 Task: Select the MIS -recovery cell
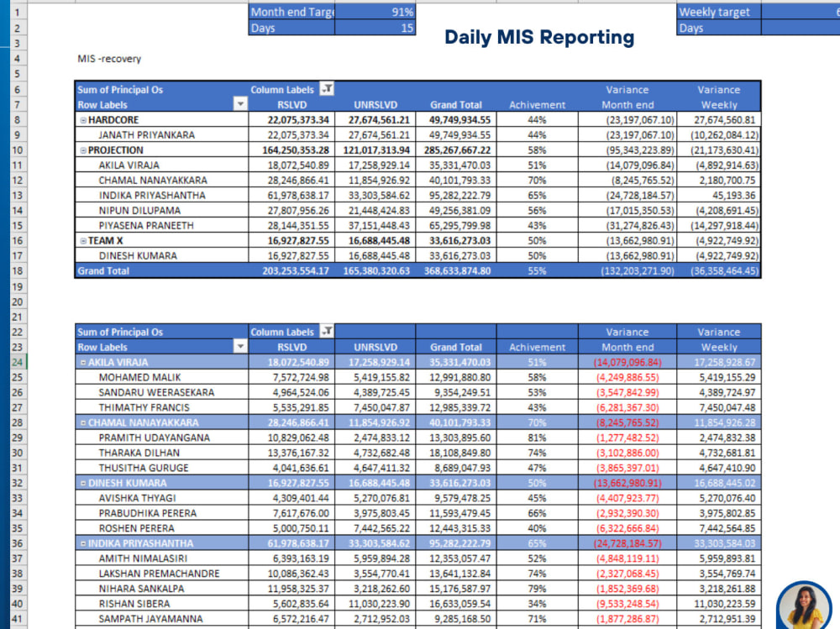click(x=109, y=59)
